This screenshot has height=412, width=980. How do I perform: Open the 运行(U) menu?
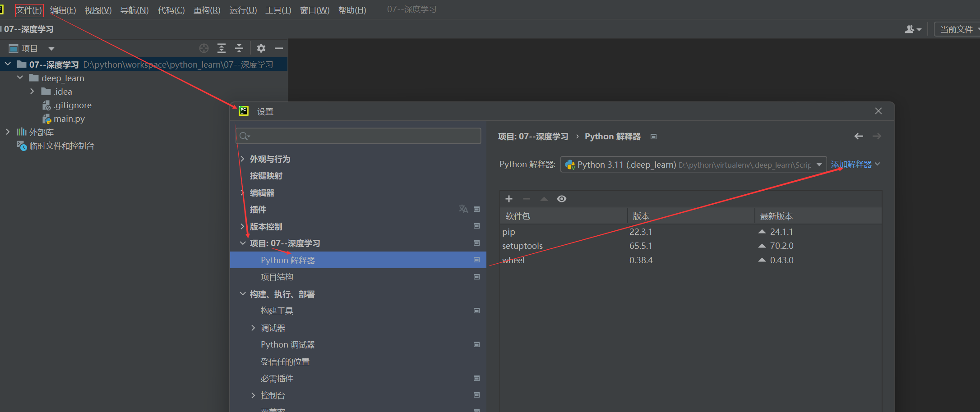pyautogui.click(x=243, y=10)
